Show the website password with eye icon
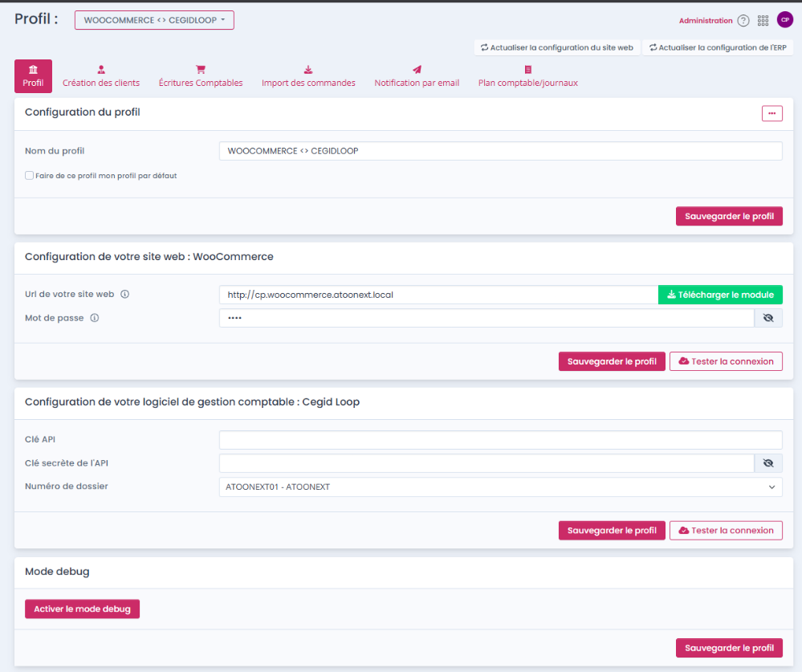 768,318
